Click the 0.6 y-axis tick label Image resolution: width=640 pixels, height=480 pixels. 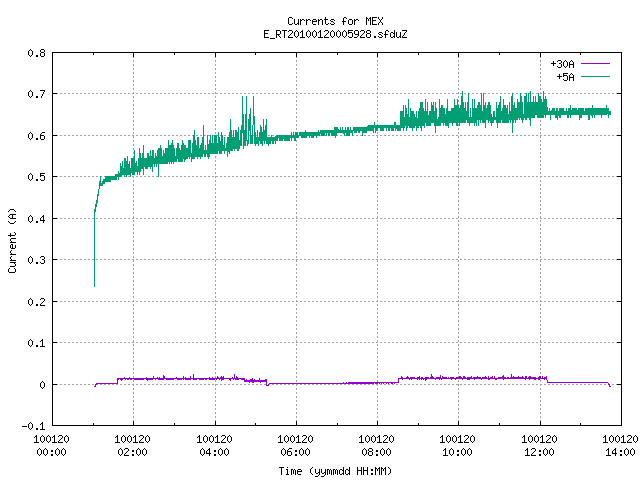click(x=36, y=136)
